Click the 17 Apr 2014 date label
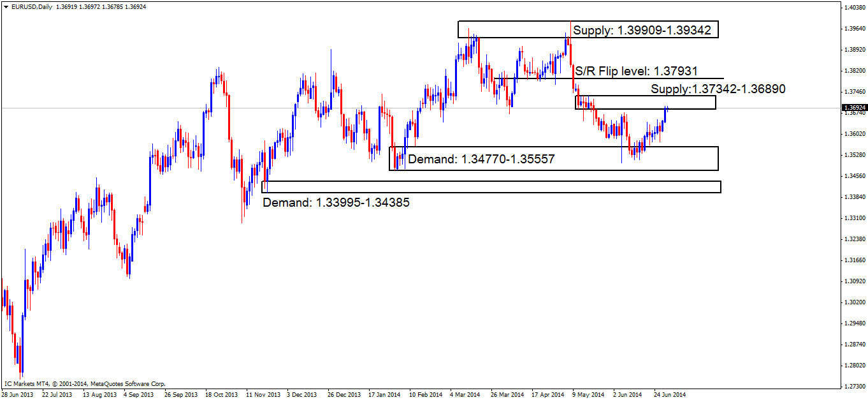 547,395
